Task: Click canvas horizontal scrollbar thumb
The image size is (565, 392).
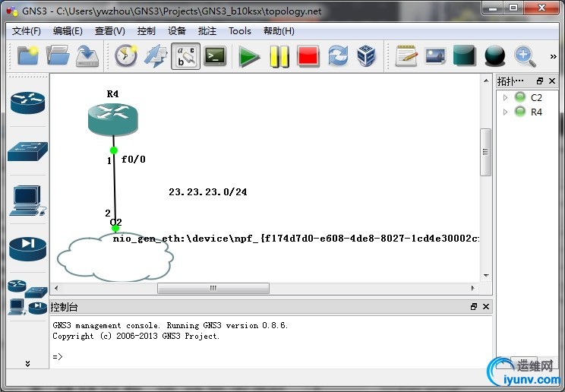Action: tap(213, 288)
